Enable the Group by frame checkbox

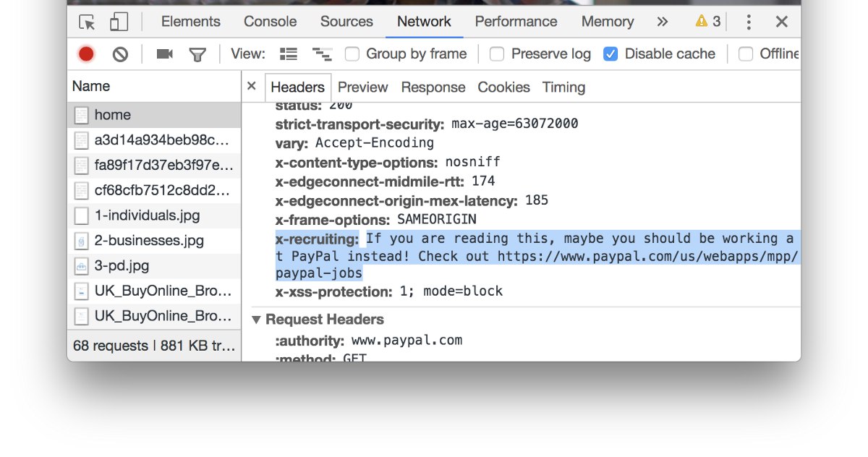pyautogui.click(x=352, y=54)
